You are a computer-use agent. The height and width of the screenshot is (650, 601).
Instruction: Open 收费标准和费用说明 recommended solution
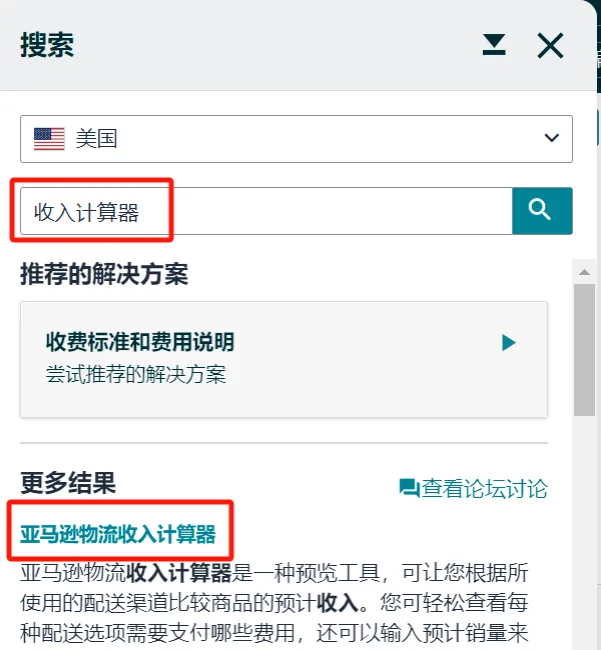[x=284, y=359]
